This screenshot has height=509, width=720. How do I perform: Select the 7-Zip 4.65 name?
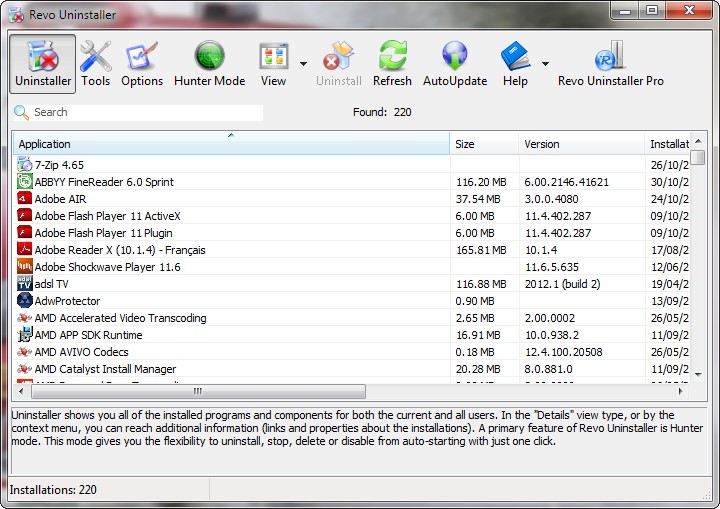[x=59, y=165]
